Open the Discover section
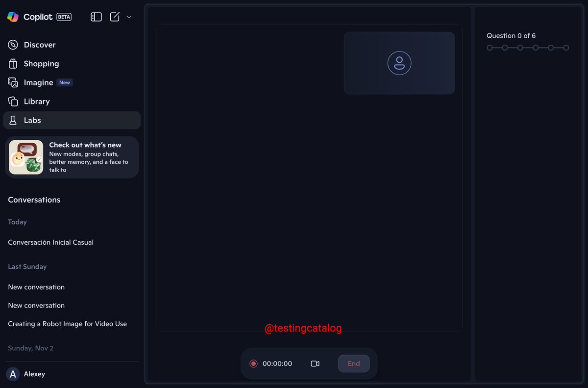588x388 pixels. pos(39,45)
